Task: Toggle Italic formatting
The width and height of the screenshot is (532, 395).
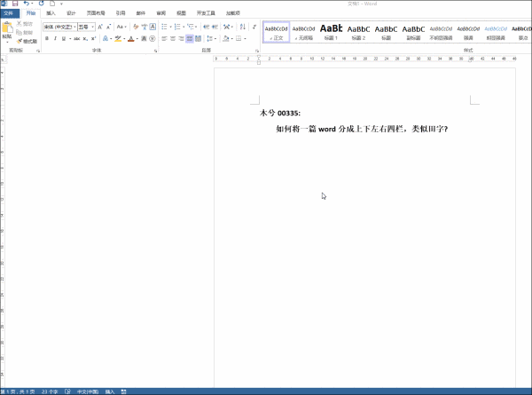Action: pos(55,38)
